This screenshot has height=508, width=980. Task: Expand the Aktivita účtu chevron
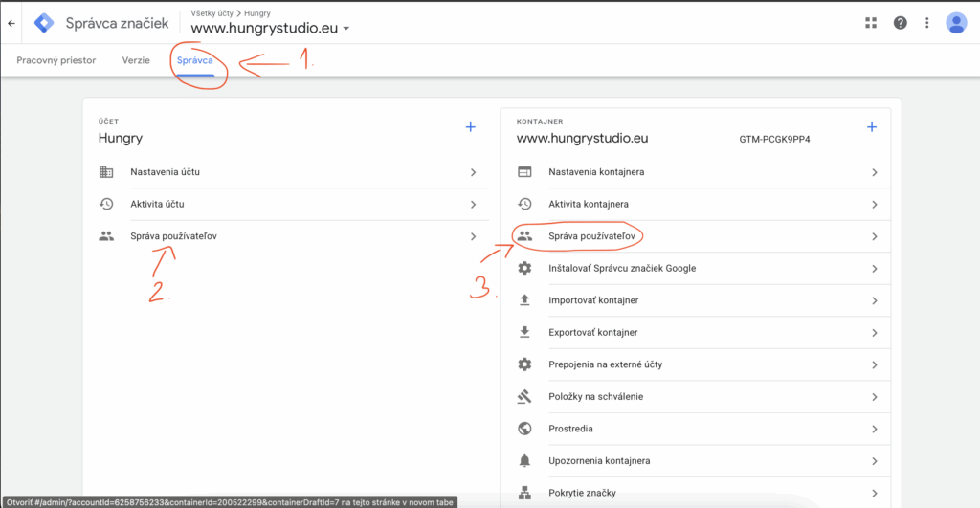[x=473, y=205]
